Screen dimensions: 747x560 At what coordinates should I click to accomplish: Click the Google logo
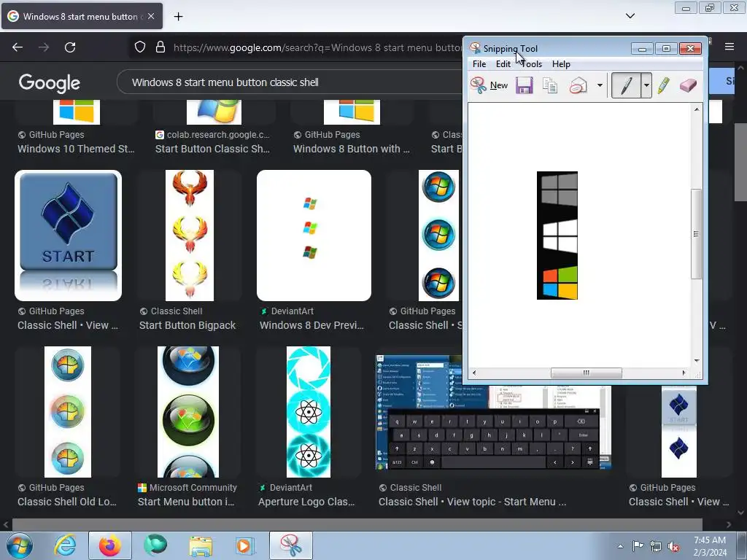click(50, 83)
